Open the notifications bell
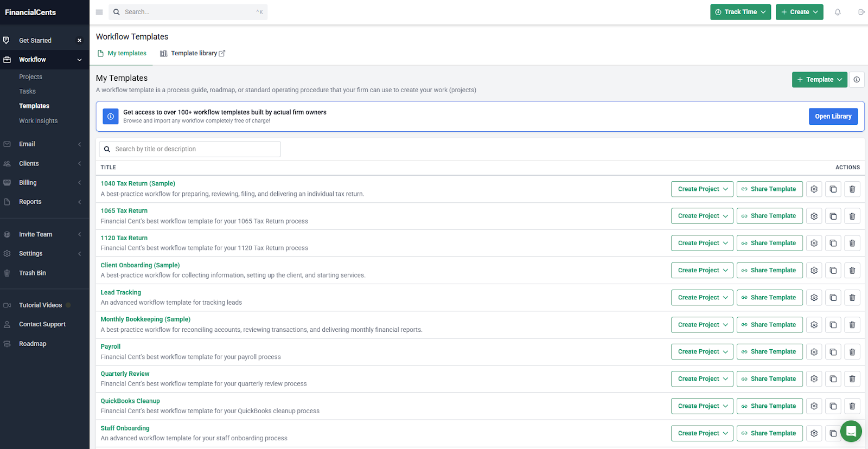Image resolution: width=868 pixels, height=449 pixels. [x=837, y=12]
